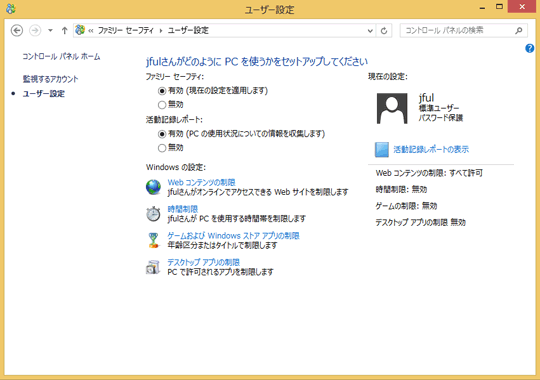This screenshot has width=540, height=380.
Task: Enable Family Safety 有効 radio button
Action: point(162,91)
